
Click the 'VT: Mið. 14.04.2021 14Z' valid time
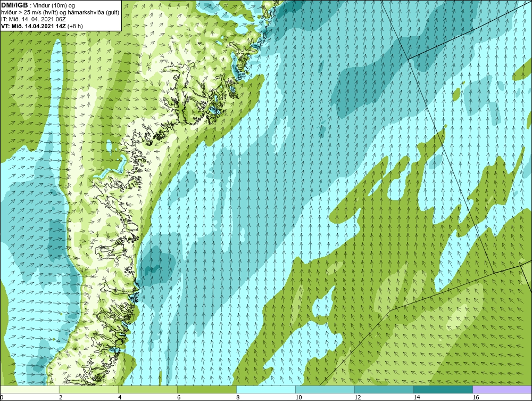click(34, 26)
